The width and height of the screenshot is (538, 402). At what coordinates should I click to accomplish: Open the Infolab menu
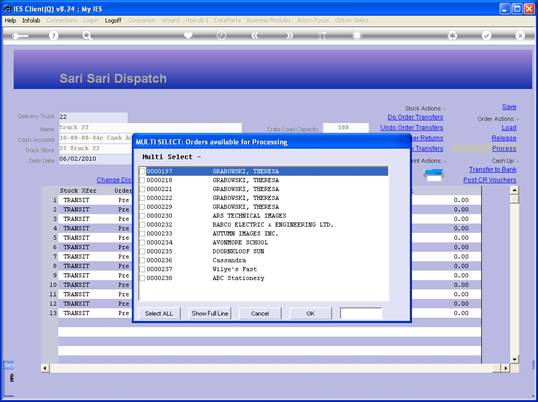click(31, 21)
